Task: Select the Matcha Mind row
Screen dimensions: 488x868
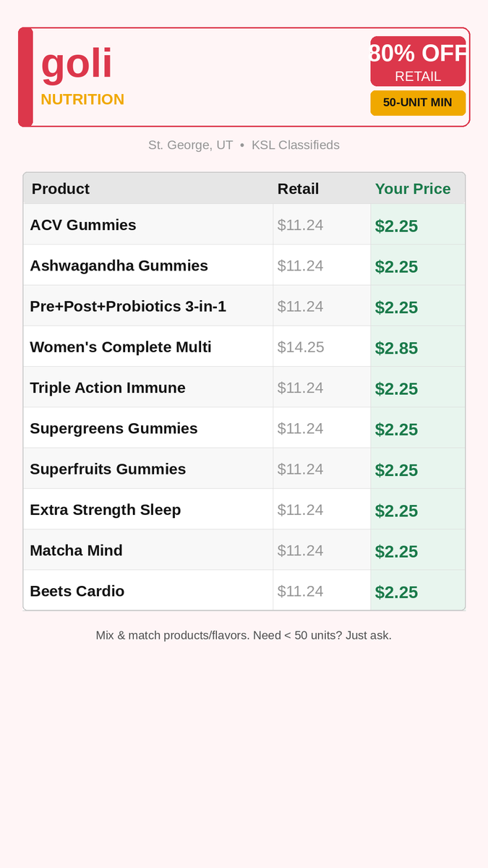Action: point(76,550)
